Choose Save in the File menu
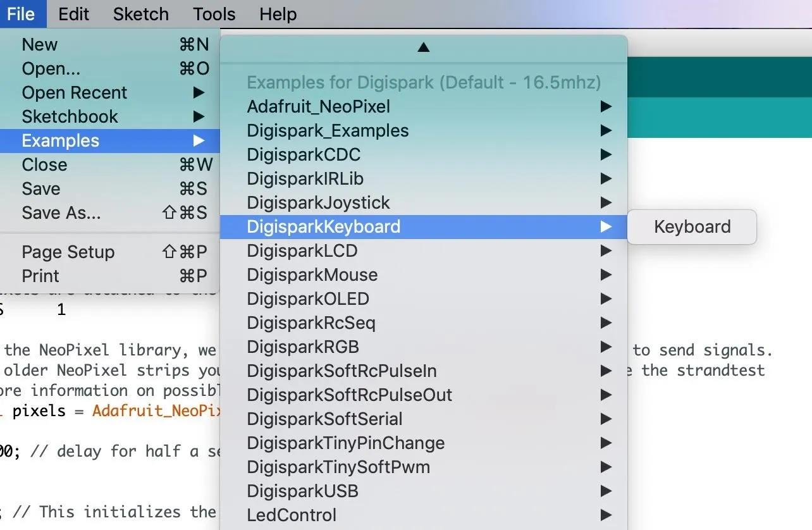 coord(110,188)
